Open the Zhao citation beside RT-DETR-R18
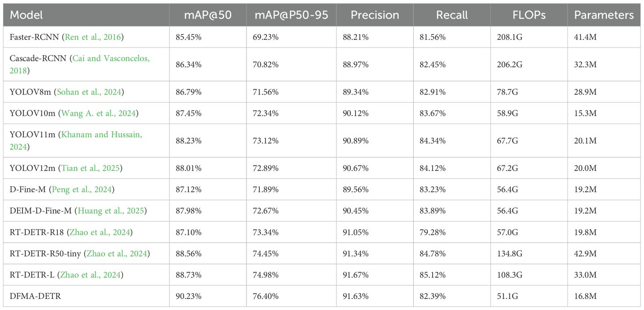The width and height of the screenshot is (644, 310). [101, 232]
